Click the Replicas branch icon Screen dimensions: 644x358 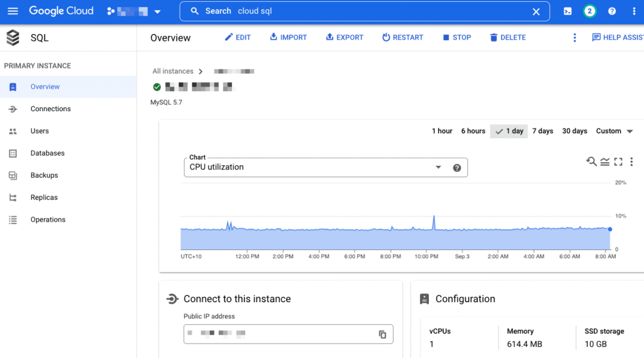13,198
